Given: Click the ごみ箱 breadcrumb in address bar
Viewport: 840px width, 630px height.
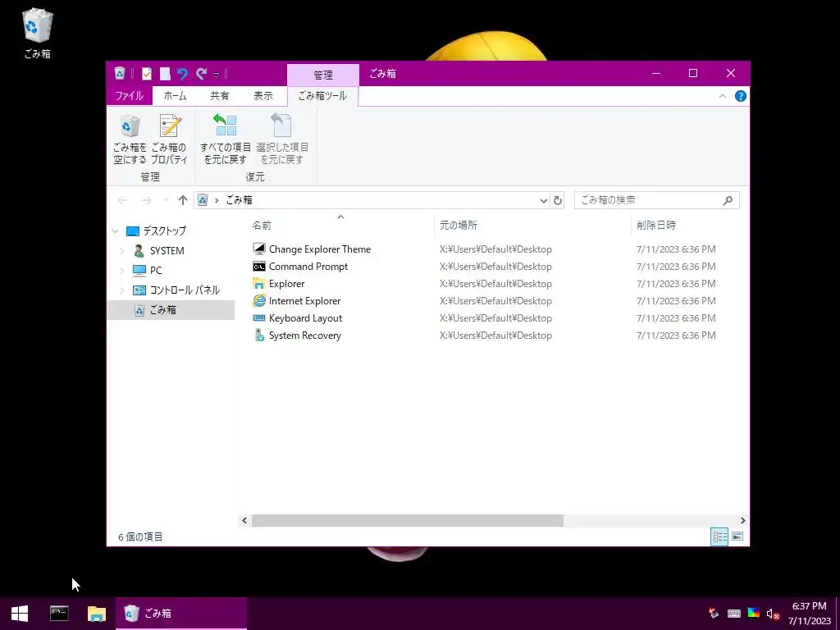Looking at the screenshot, I should 239,200.
